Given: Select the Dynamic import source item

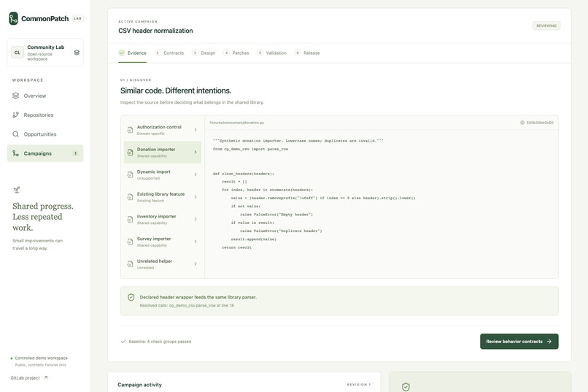Looking at the screenshot, I should pyautogui.click(x=163, y=174).
